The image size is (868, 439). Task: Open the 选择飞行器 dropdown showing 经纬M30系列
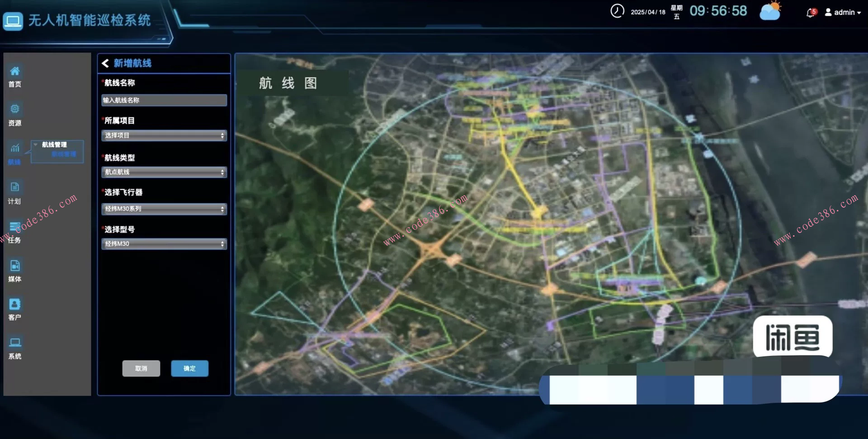[164, 209]
